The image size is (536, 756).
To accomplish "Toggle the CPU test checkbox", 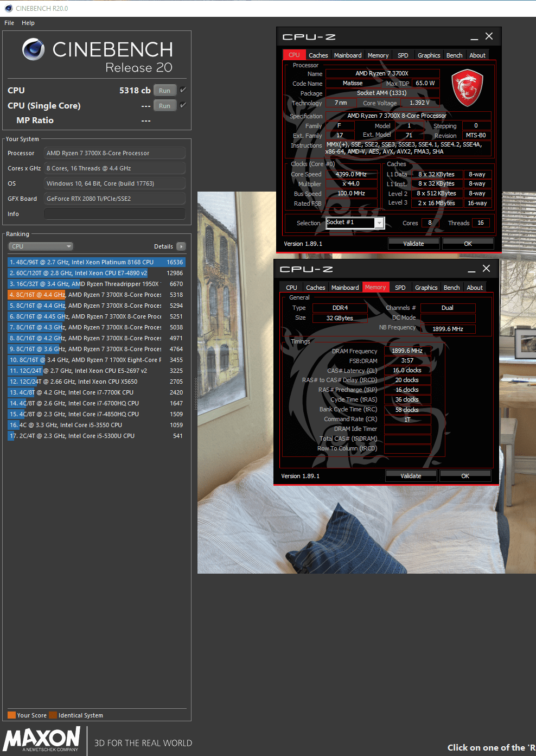I will pyautogui.click(x=183, y=90).
